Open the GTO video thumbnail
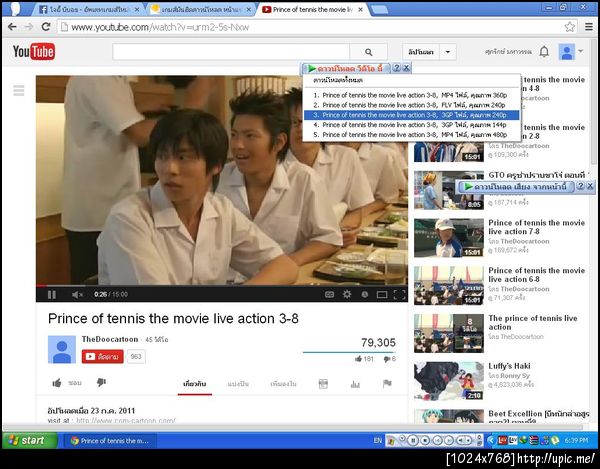The width and height of the screenshot is (600, 469). click(449, 190)
